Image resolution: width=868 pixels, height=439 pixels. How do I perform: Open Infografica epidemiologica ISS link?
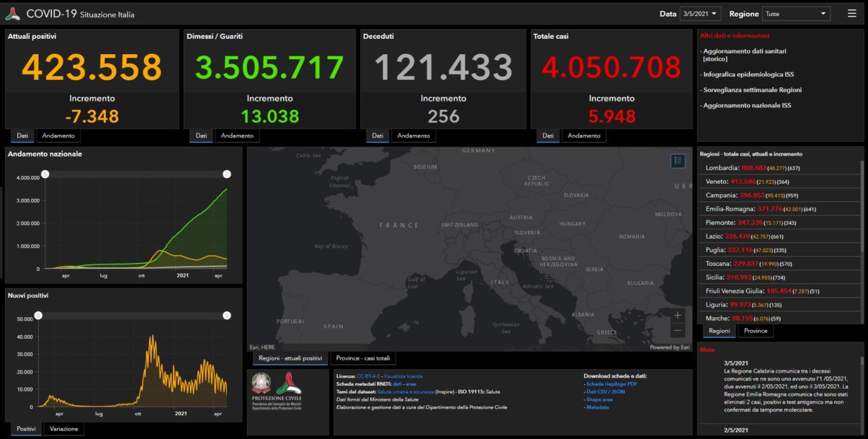pos(748,74)
